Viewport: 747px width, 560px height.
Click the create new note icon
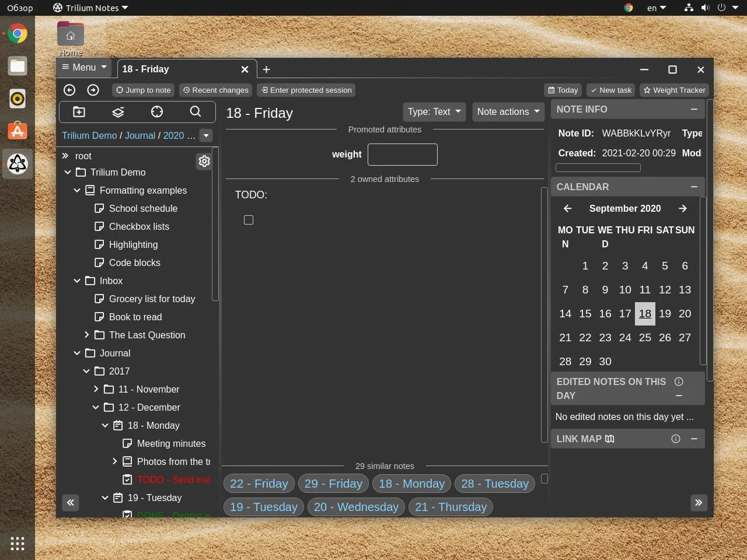point(79,112)
